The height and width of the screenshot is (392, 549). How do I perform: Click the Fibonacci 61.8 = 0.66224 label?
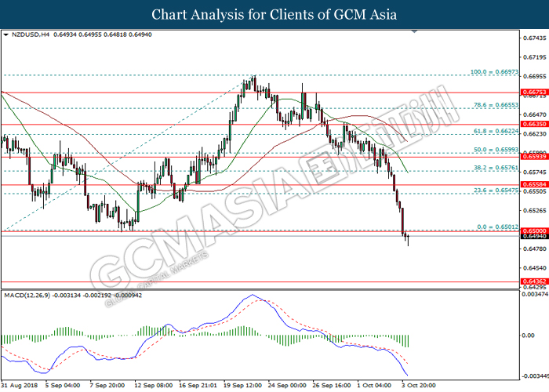point(496,131)
